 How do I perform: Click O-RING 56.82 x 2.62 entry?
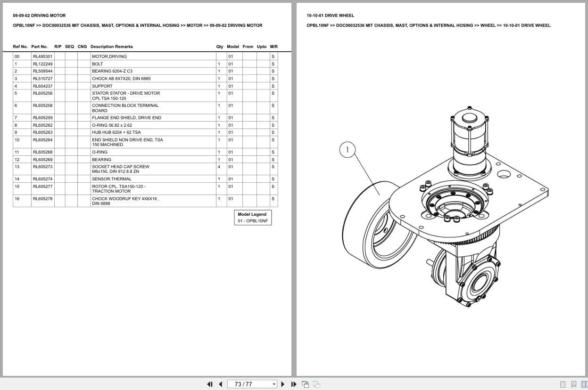(x=112, y=125)
